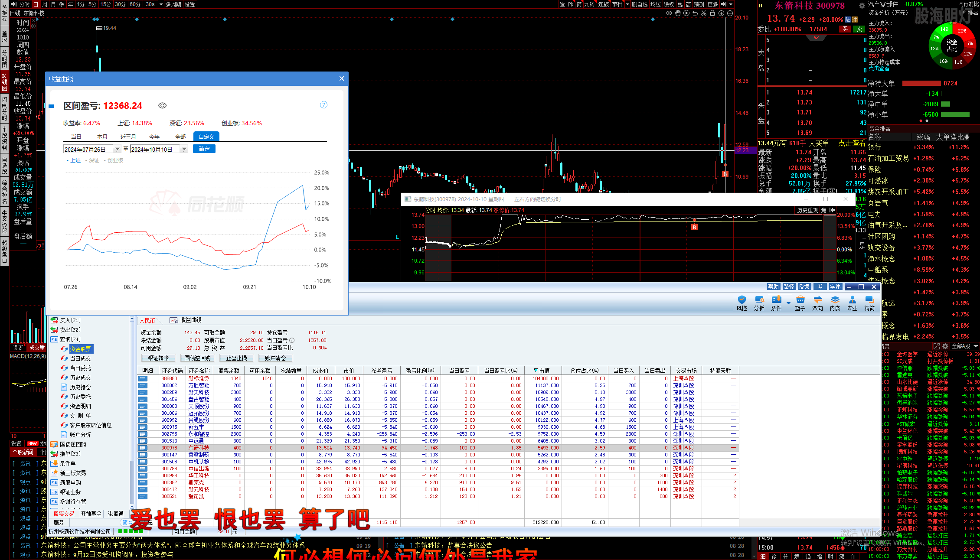This screenshot has width=980, height=560.
Task: Open the 风控 risk control tool
Action: (742, 303)
